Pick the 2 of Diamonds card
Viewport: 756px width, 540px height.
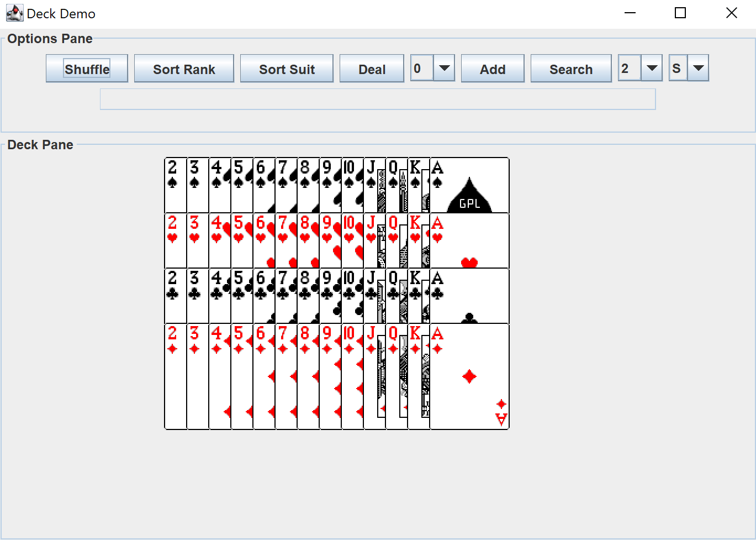(176, 376)
